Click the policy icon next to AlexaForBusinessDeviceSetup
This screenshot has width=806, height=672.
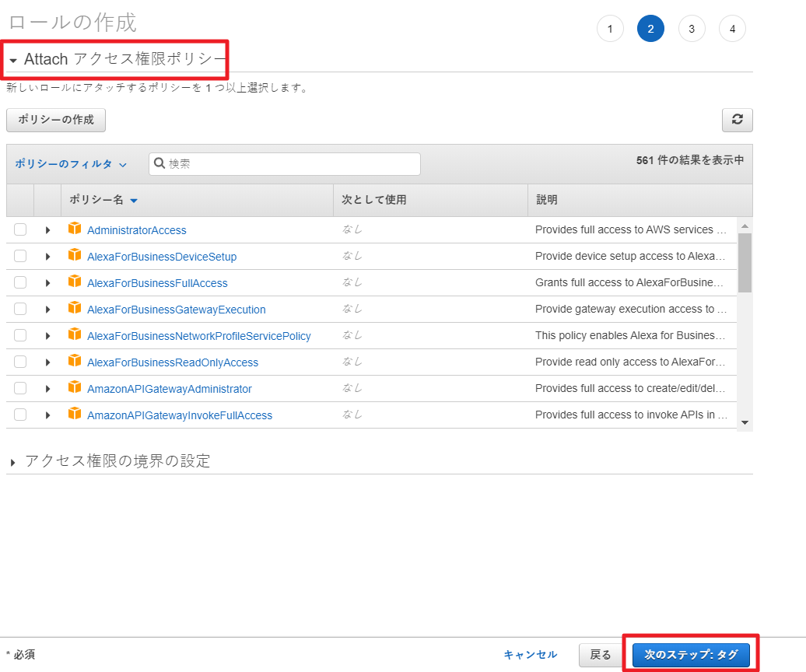(x=75, y=255)
